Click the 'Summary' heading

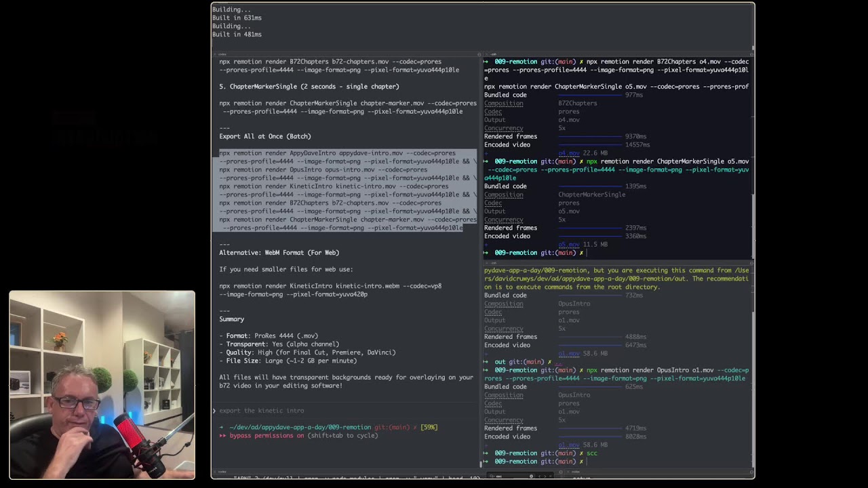pyautogui.click(x=231, y=319)
